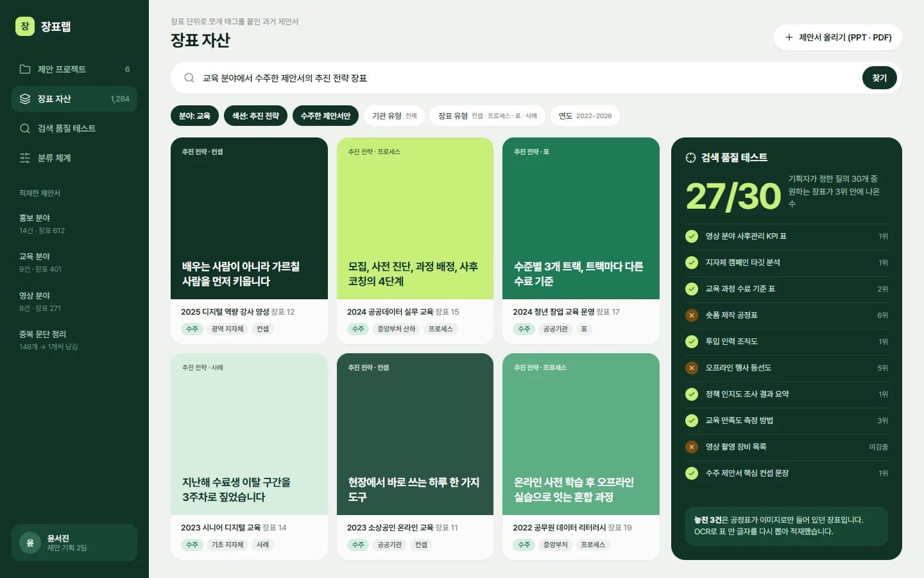Image resolution: width=924 pixels, height=578 pixels.
Task: Open 검색 품질 테스트 in the sidebar
Action: (x=74, y=128)
